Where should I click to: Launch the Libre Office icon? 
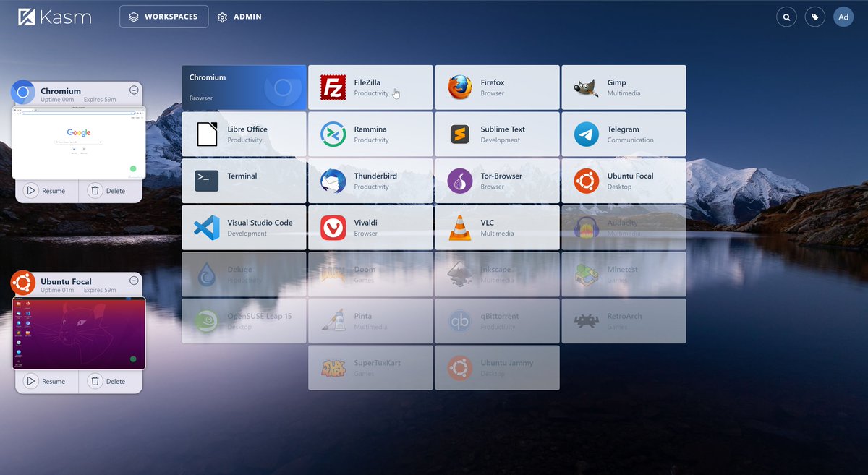[207, 134]
